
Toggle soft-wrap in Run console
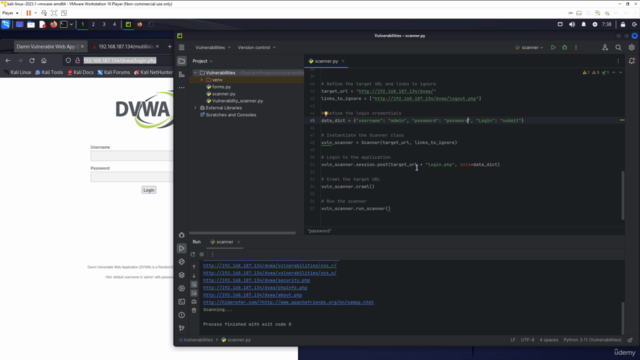tap(194, 284)
